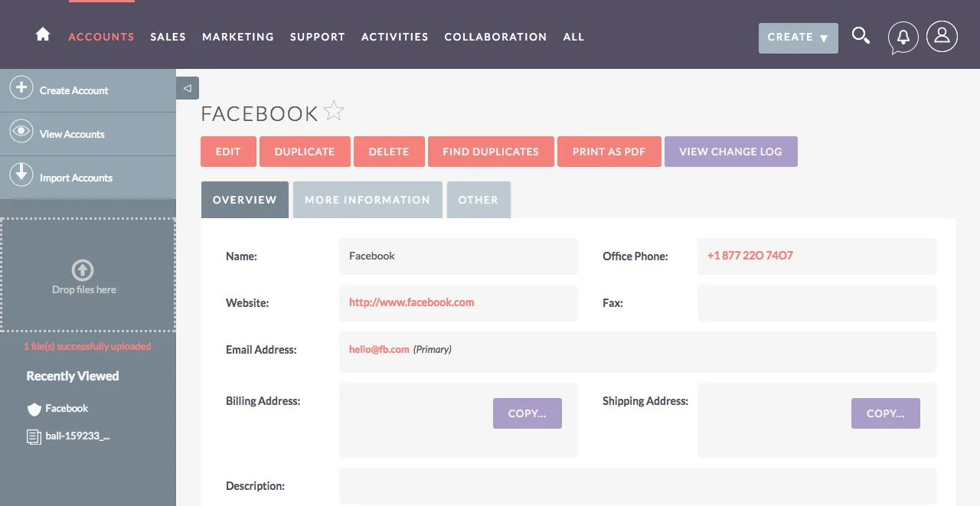Go to the home icon
The height and width of the screenshot is (506, 980).
tap(43, 34)
